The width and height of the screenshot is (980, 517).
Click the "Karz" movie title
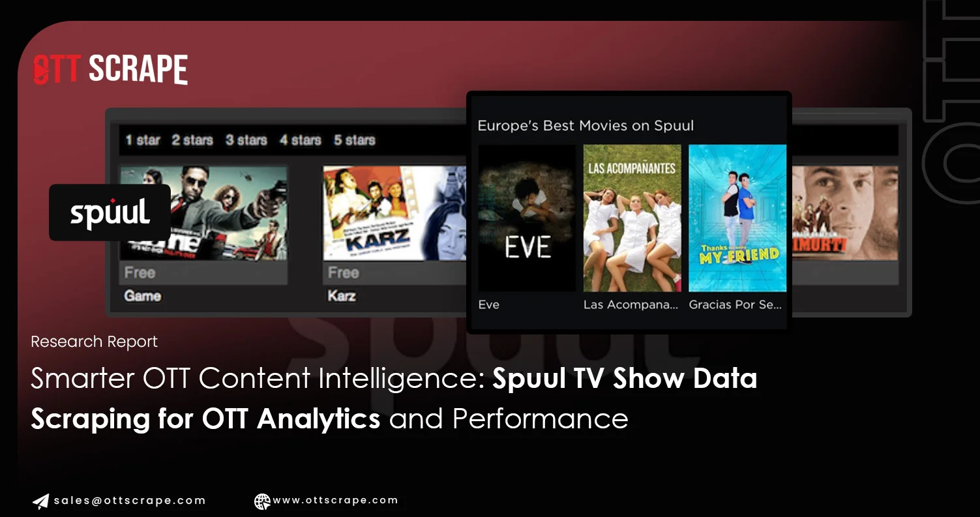[342, 296]
